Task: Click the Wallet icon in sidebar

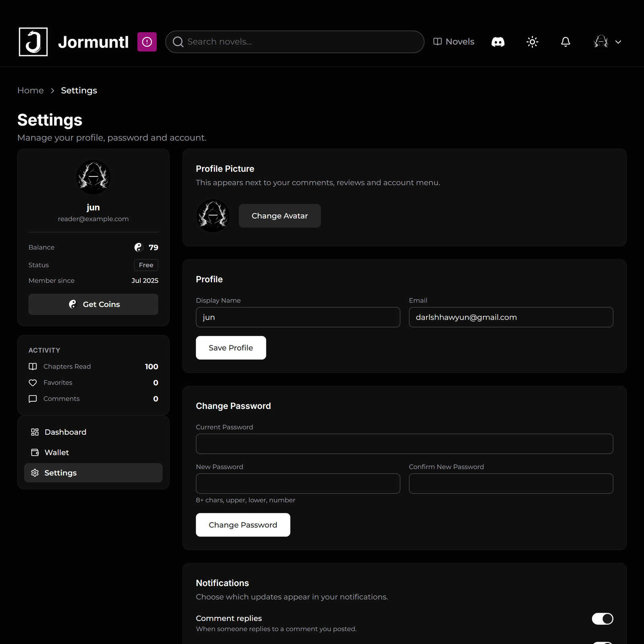Action: pyautogui.click(x=35, y=452)
